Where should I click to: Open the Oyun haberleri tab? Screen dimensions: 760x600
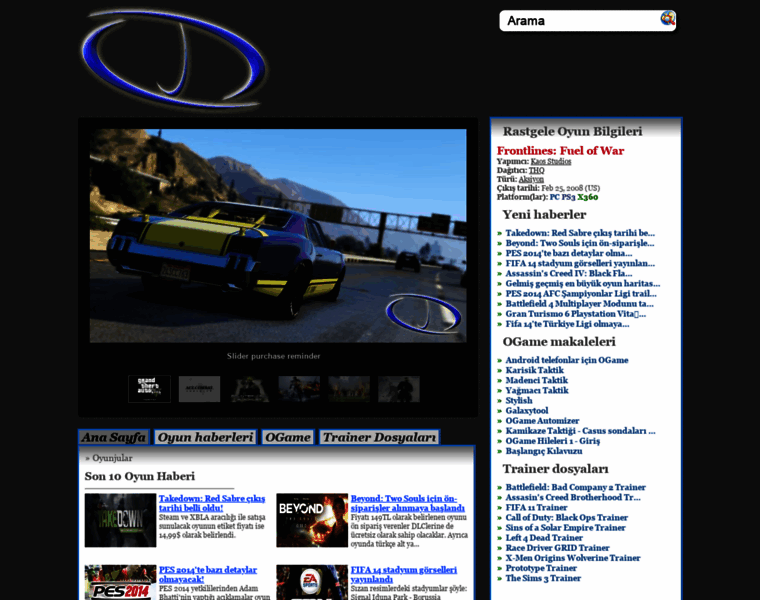pyautogui.click(x=206, y=437)
